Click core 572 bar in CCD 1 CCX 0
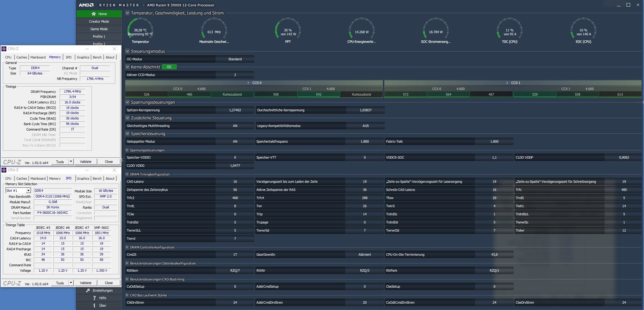The width and height of the screenshot is (644, 310). click(406, 94)
